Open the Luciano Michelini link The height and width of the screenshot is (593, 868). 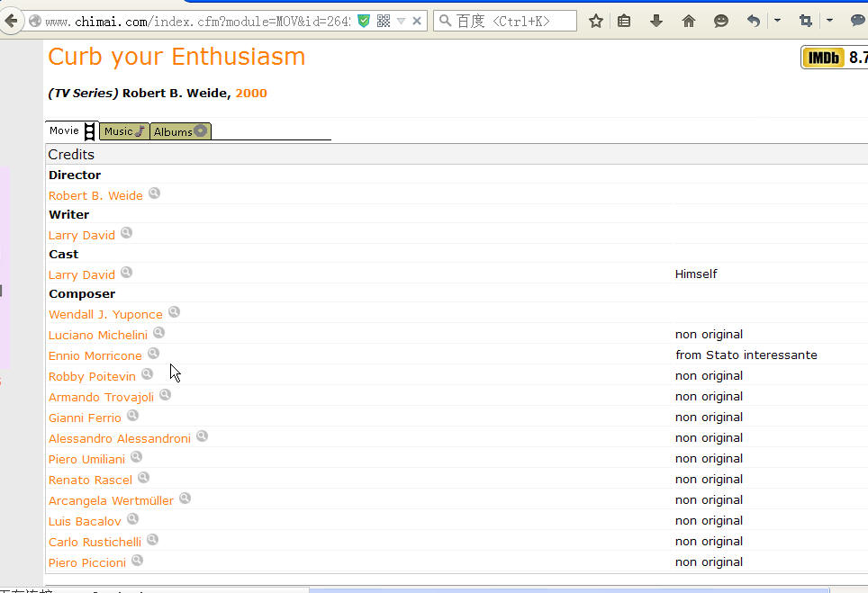[98, 336]
